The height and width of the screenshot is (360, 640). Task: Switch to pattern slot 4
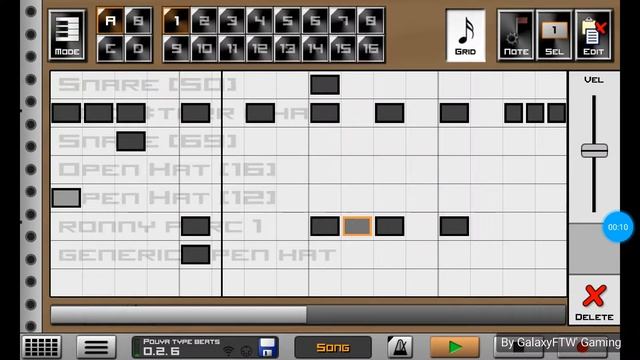click(x=259, y=21)
